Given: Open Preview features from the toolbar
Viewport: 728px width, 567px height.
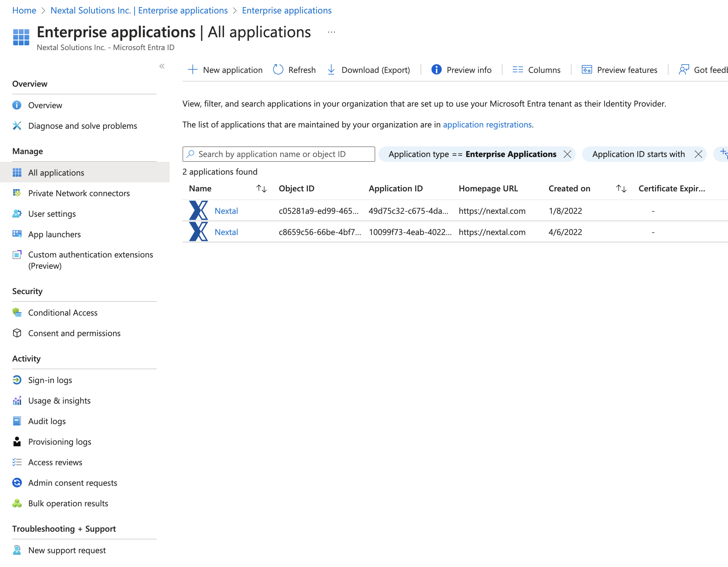Looking at the screenshot, I should tap(619, 70).
